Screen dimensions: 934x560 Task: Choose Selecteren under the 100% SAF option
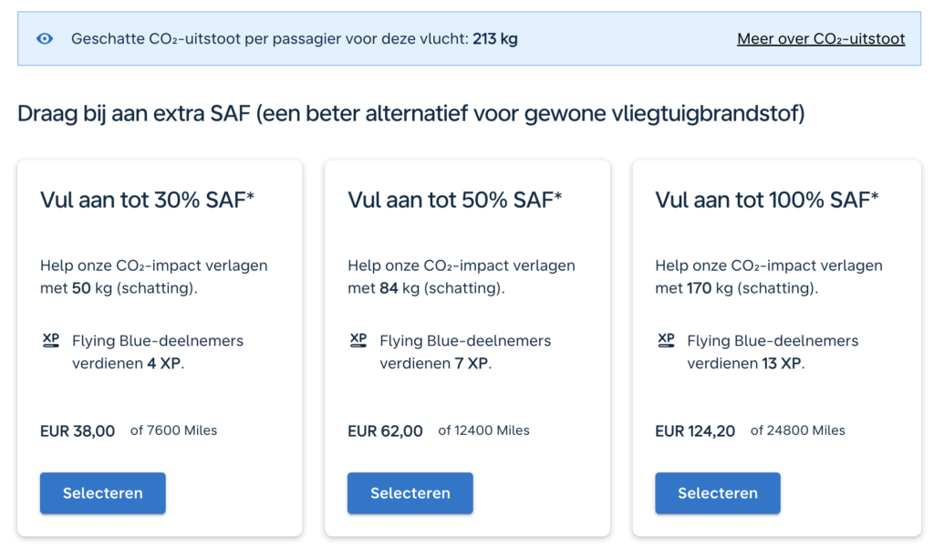717,493
